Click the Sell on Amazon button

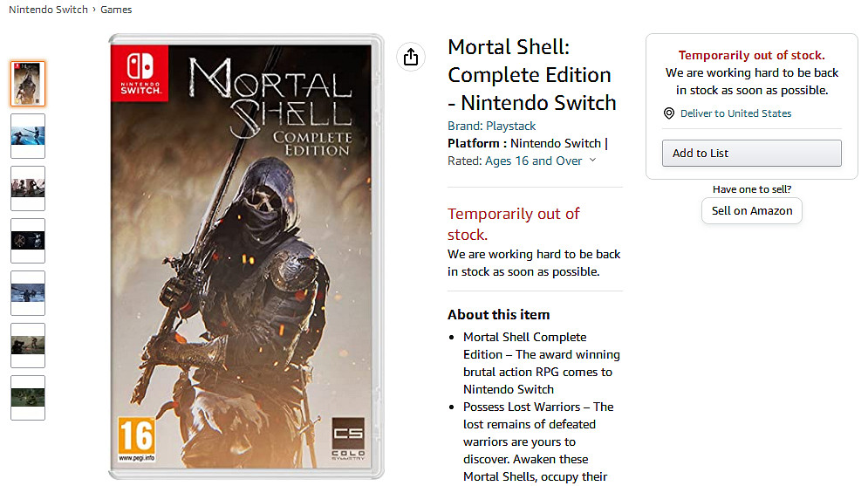click(751, 210)
